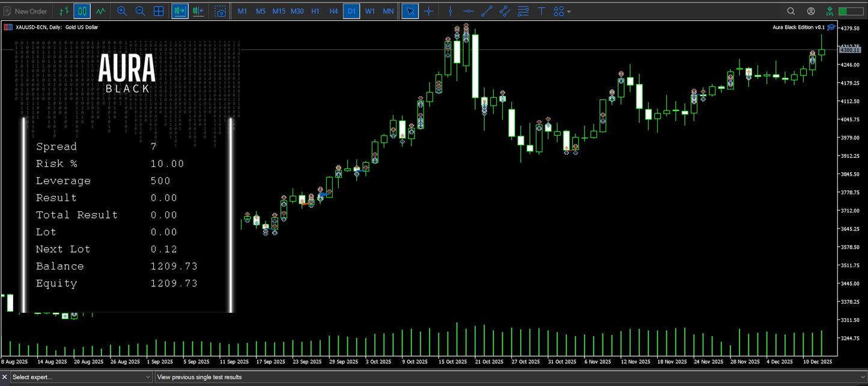868x386 pixels.
Task: Choose the text label tool
Action: pos(541,11)
